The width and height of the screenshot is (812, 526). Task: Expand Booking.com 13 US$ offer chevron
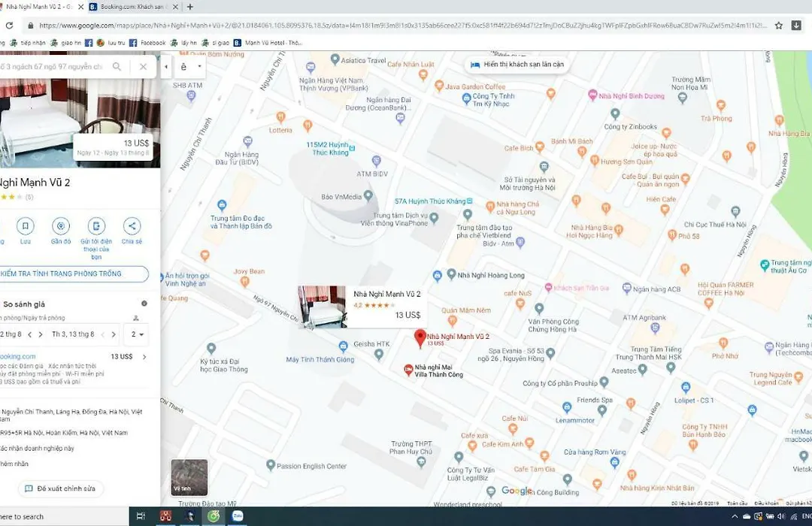[x=144, y=357]
